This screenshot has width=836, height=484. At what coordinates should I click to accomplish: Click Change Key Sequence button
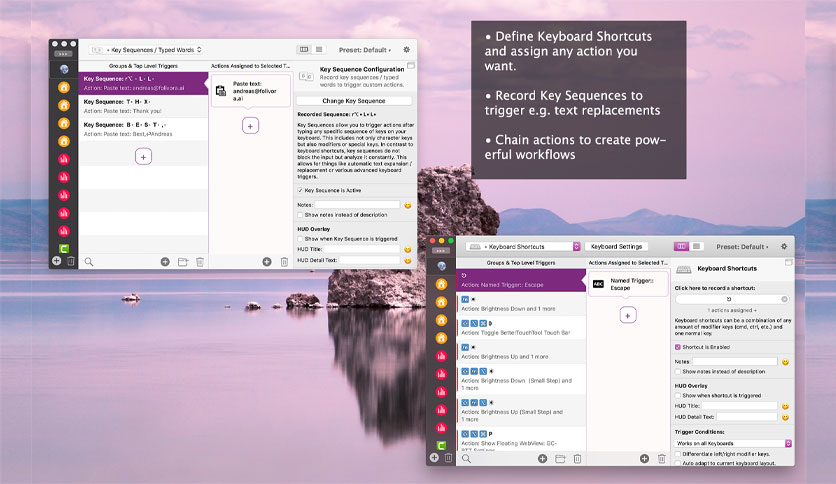[353, 101]
